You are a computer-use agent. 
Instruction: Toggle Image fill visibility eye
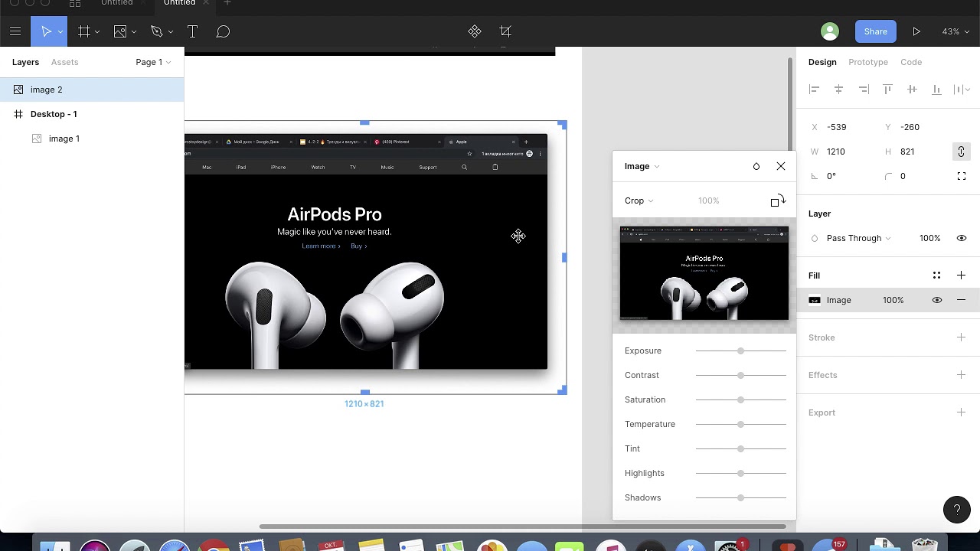(x=937, y=300)
